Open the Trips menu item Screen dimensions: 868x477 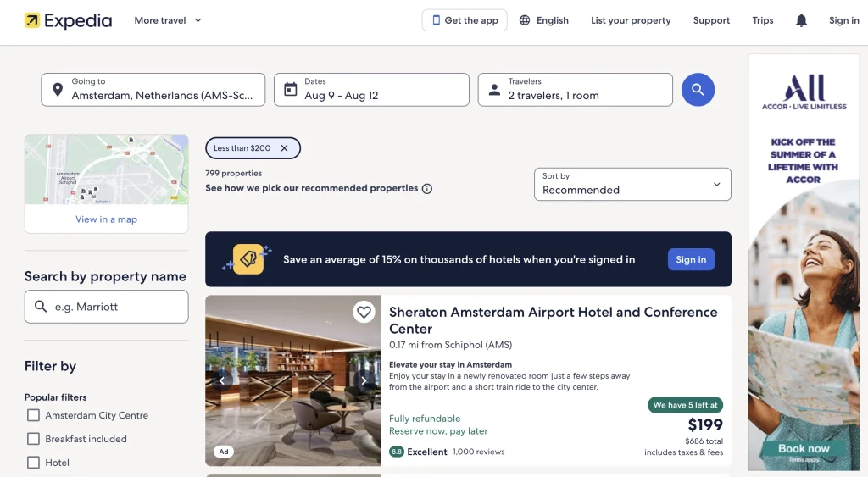click(x=762, y=20)
